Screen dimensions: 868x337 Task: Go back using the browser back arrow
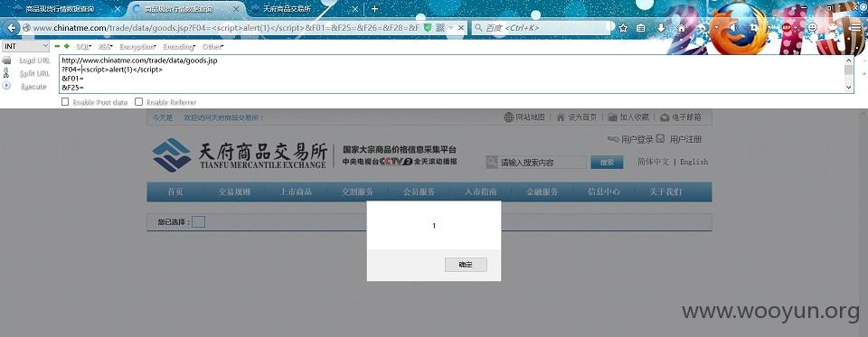pyautogui.click(x=12, y=28)
